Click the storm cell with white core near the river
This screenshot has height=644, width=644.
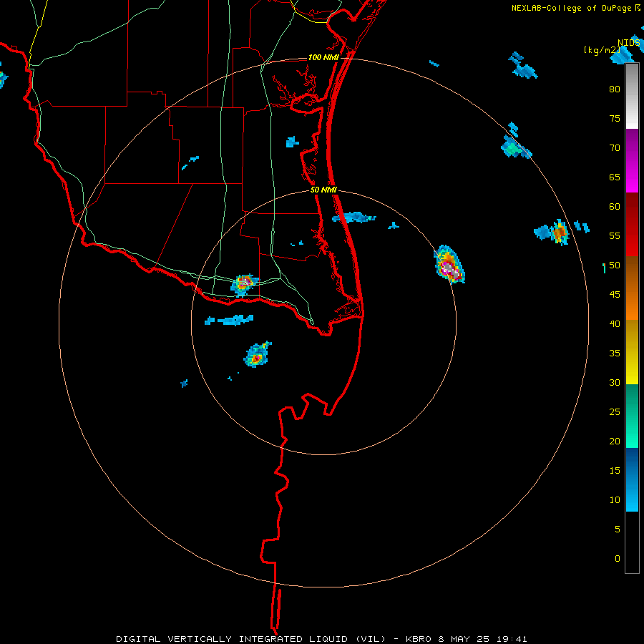click(x=244, y=284)
